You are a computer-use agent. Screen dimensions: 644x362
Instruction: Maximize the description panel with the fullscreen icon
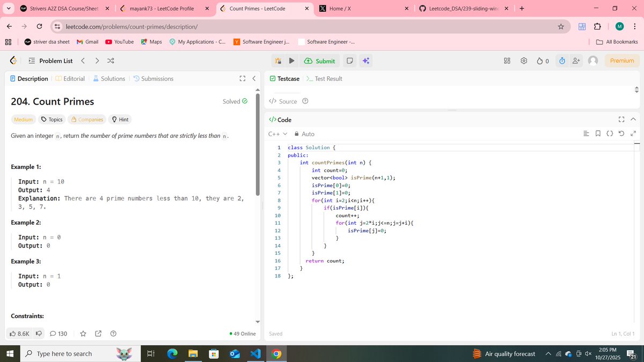[243, 79]
